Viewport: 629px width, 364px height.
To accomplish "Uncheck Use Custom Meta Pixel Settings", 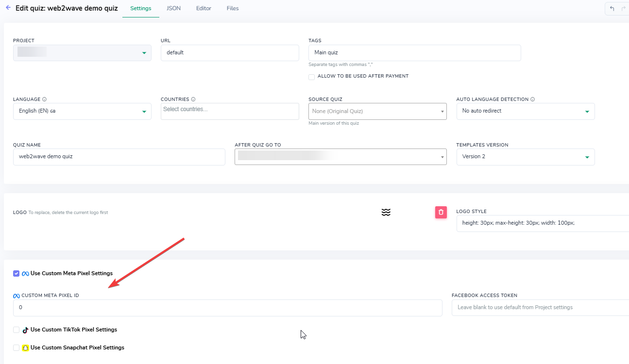I will (17, 273).
